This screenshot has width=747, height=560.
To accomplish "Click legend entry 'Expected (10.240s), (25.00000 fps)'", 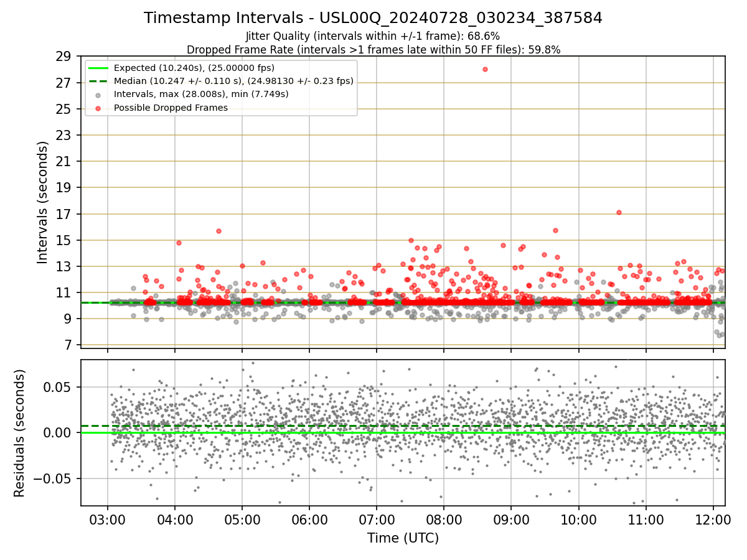I will click(x=194, y=68).
